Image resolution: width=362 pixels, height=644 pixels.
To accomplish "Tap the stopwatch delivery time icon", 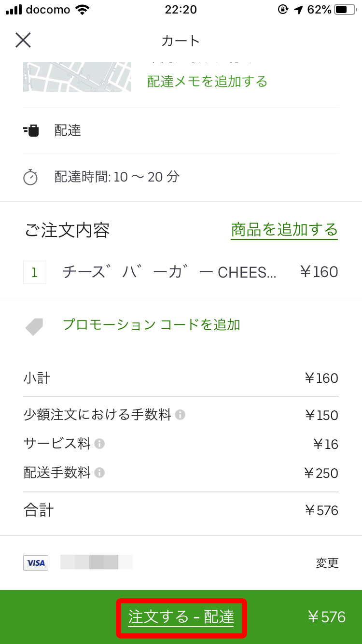I will tap(30, 177).
